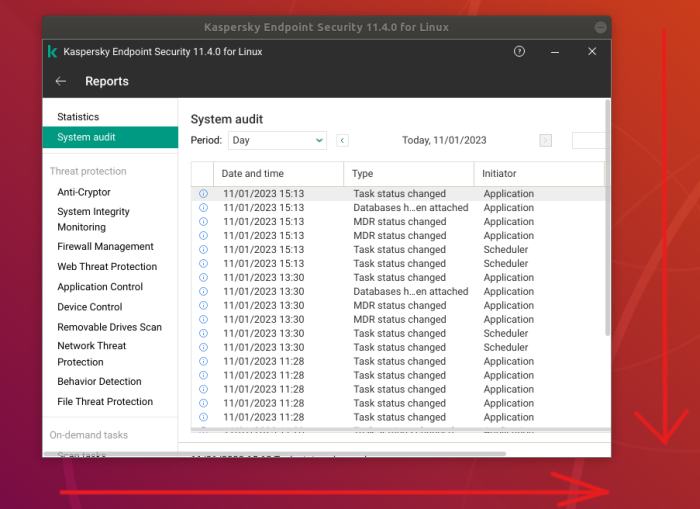Screen dimensions: 700x509
Task: Select second 15:13 MDR status changed row
Action: [398, 235]
